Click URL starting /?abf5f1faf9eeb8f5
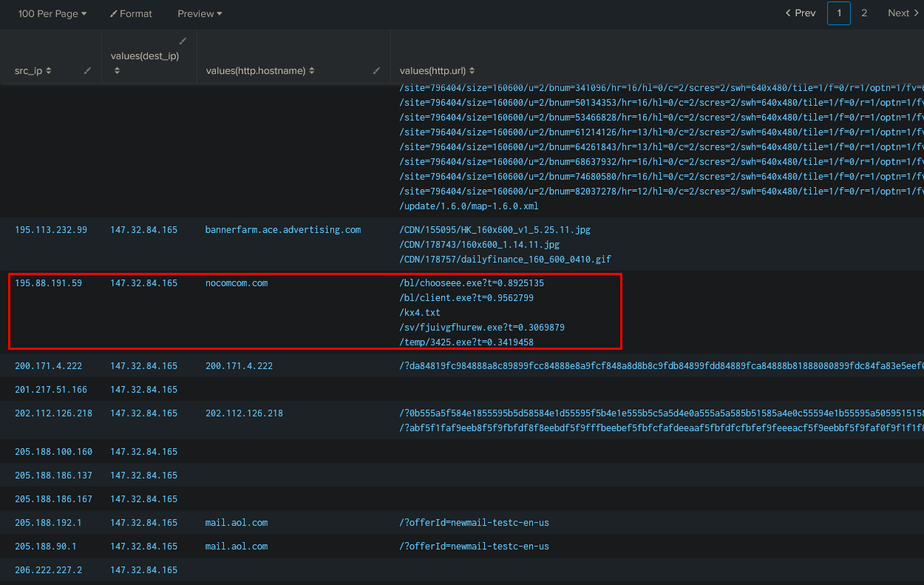 pyautogui.click(x=662, y=428)
